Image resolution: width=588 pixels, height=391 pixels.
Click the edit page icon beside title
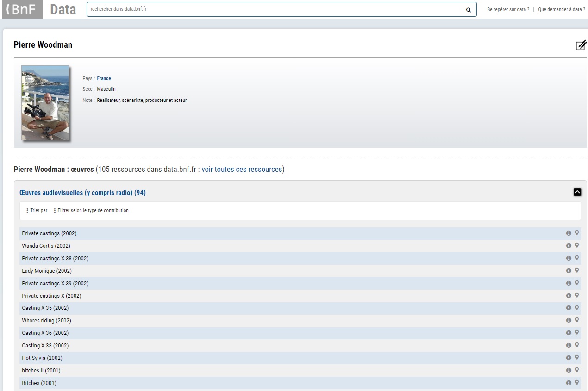(581, 45)
